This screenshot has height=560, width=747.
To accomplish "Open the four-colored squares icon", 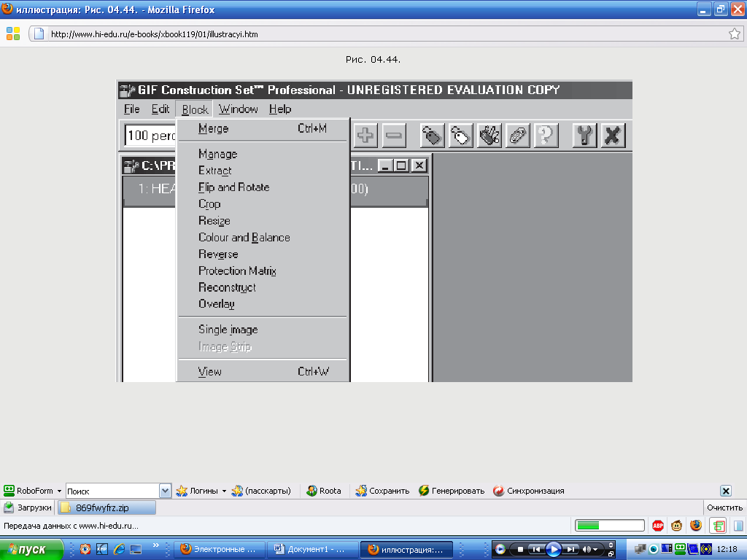I will [x=13, y=34].
